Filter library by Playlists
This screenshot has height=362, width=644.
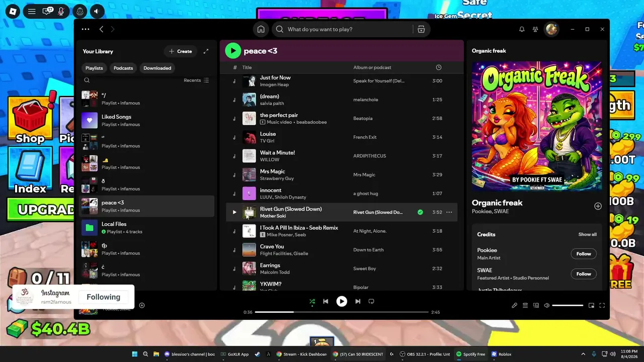tap(94, 68)
